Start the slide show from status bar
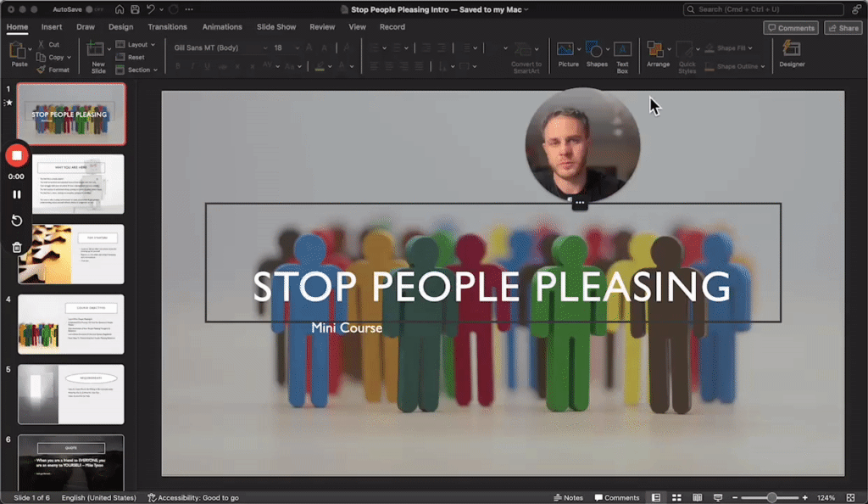The image size is (868, 504). (x=718, y=497)
